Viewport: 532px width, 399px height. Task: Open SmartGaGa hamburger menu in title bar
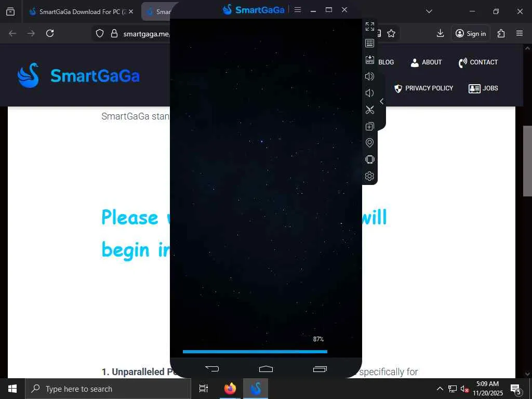(298, 10)
